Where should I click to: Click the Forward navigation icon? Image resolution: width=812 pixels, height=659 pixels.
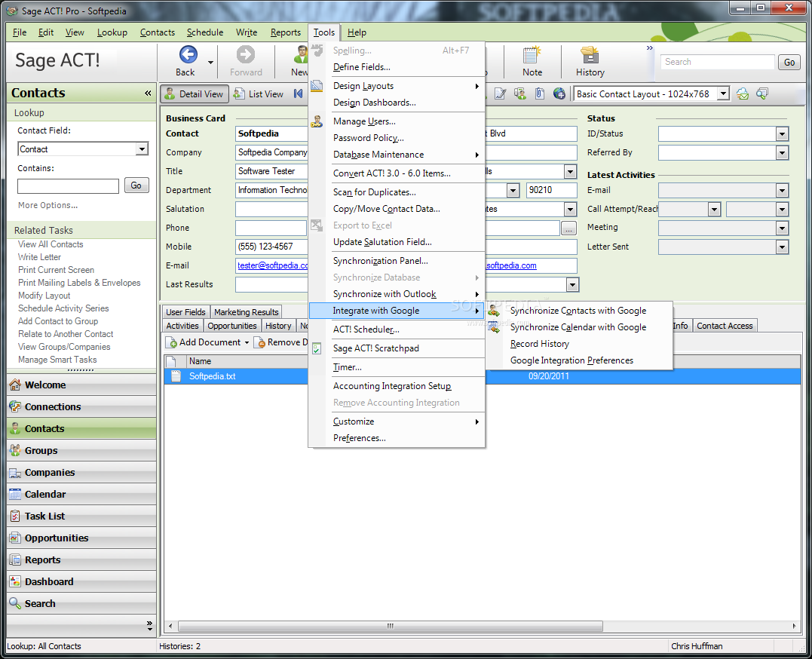(x=246, y=54)
